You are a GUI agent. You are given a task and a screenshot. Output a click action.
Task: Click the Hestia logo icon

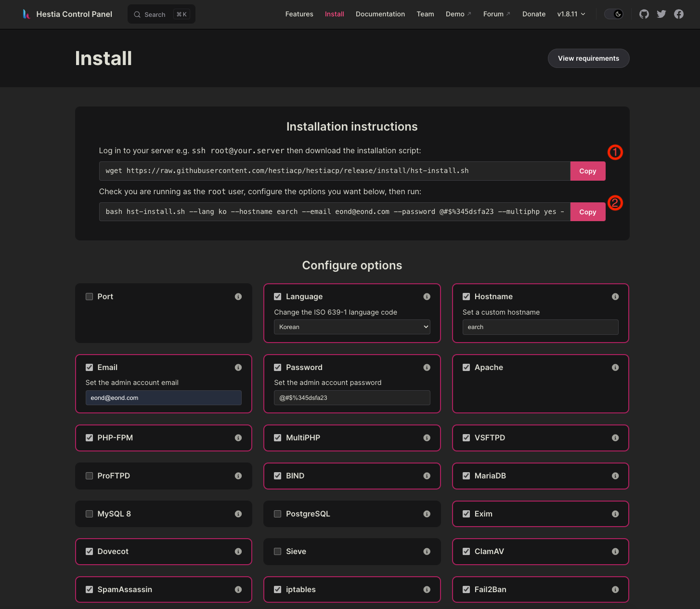tap(26, 14)
